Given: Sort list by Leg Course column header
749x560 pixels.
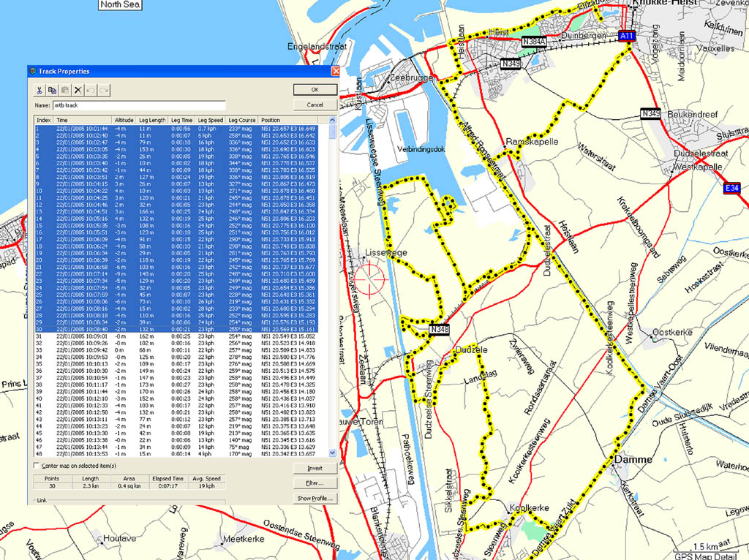Looking at the screenshot, I should coord(242,121).
